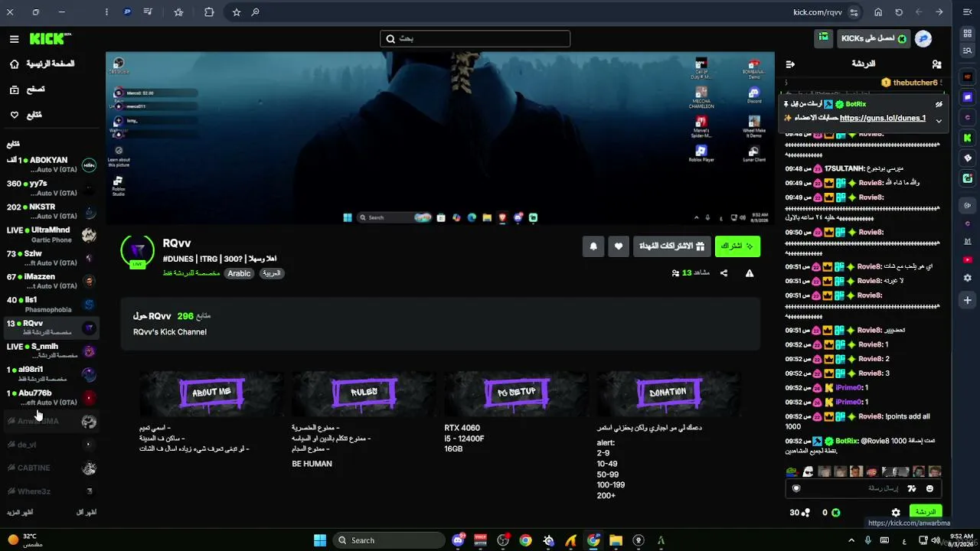Click the green chat send button
980x551 pixels.
926,512
